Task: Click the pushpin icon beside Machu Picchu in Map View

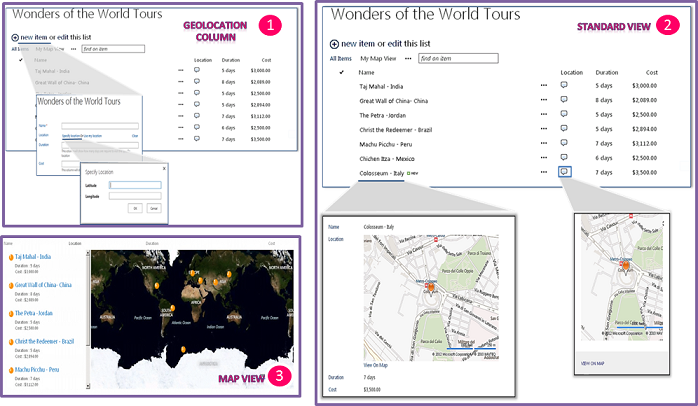Action: click(11, 370)
